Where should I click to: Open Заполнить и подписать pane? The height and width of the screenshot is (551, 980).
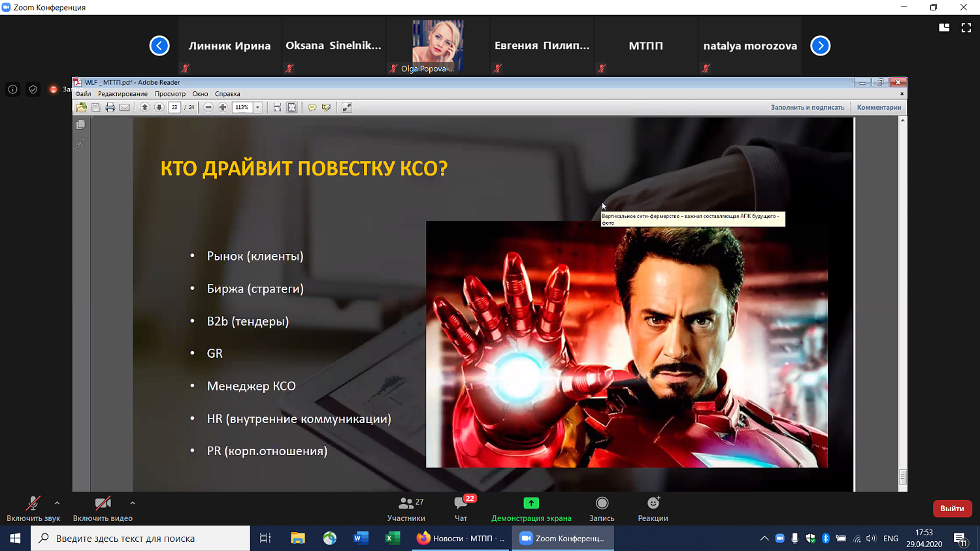[x=808, y=107]
